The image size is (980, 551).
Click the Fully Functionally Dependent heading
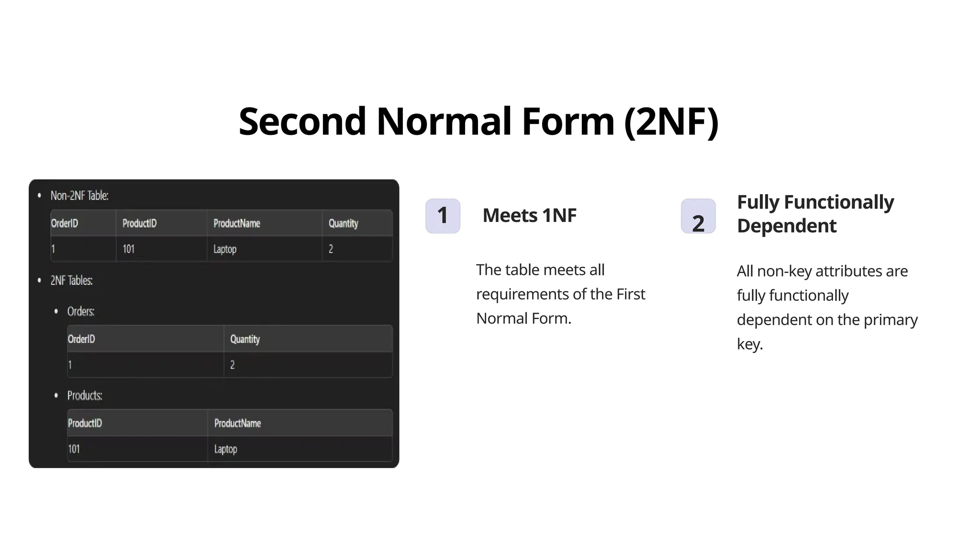815,214
